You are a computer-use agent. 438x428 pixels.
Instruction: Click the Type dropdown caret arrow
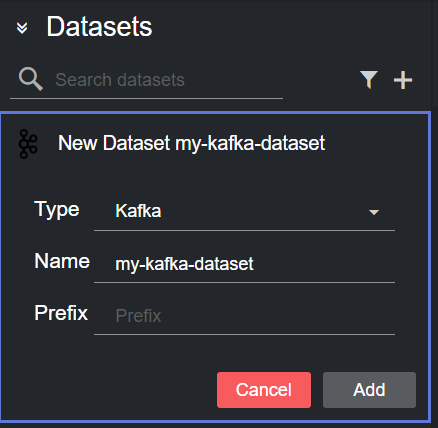[374, 212]
